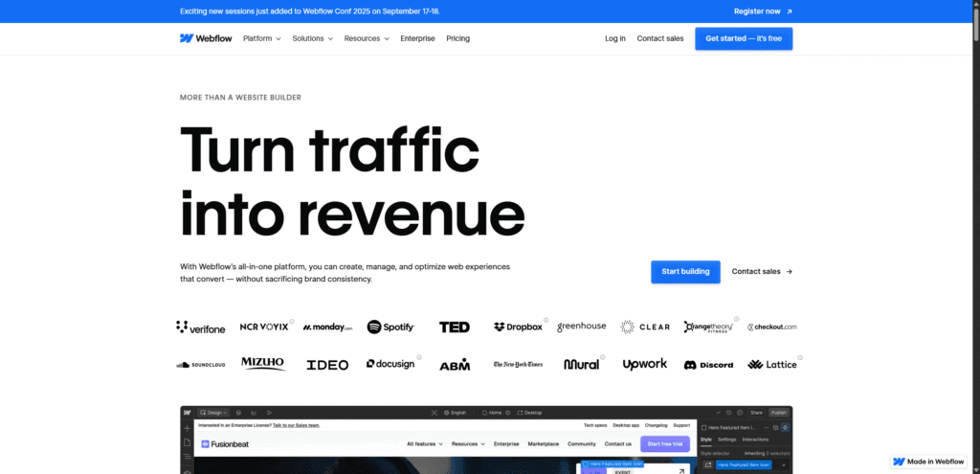Image resolution: width=980 pixels, height=474 pixels.
Task: Click the docusign logo
Action: point(390,365)
